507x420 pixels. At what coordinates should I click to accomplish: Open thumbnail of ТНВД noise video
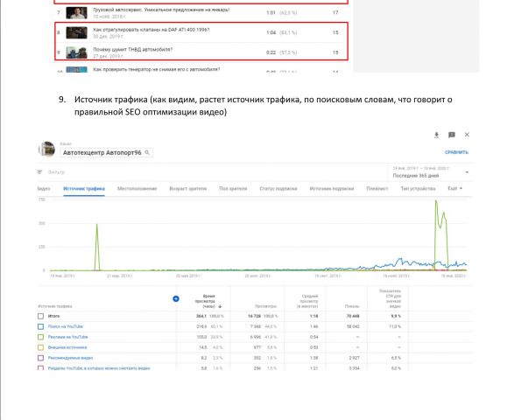pos(77,52)
